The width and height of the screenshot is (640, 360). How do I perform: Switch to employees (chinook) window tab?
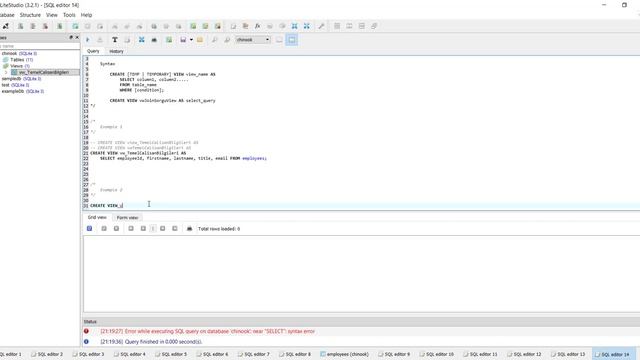tap(344, 354)
